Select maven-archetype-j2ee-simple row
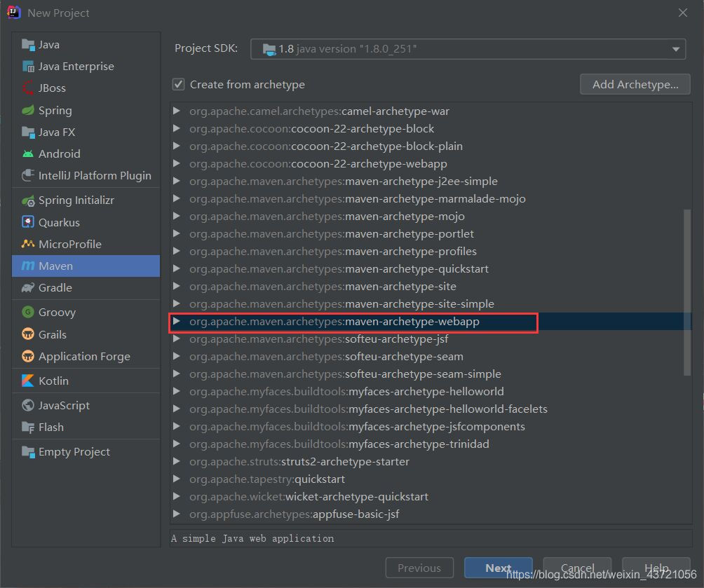This screenshot has height=588, width=704. click(431, 182)
